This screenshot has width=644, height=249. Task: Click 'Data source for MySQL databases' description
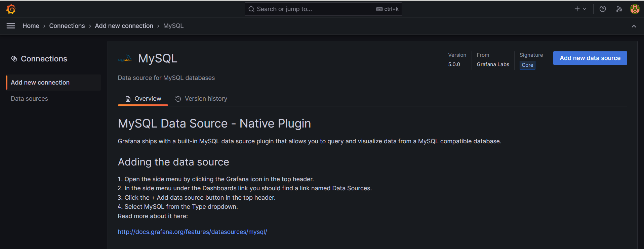point(166,78)
